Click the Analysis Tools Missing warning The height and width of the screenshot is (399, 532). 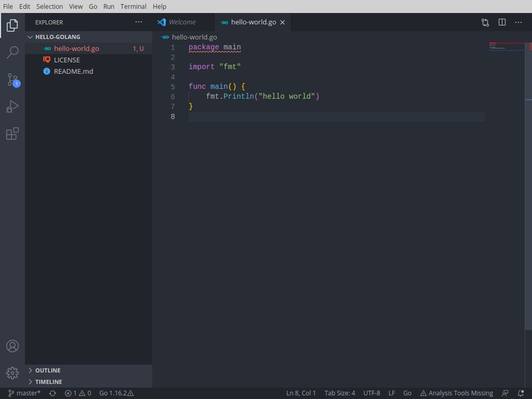coord(456,393)
